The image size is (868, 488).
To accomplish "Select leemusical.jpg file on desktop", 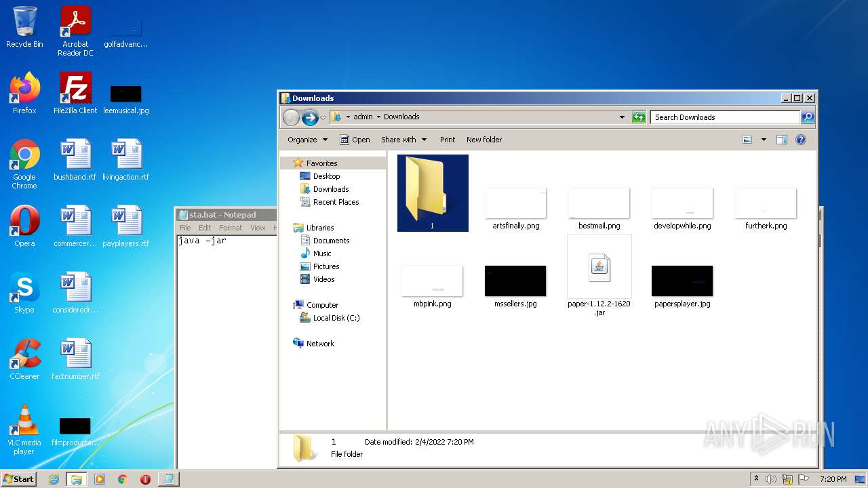I will 126,99.
